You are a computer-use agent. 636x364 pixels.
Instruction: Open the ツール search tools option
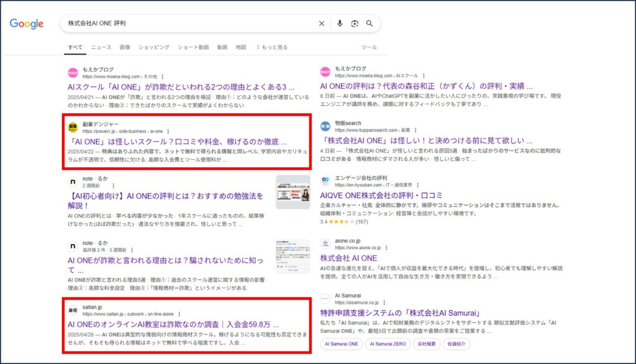pyautogui.click(x=369, y=47)
